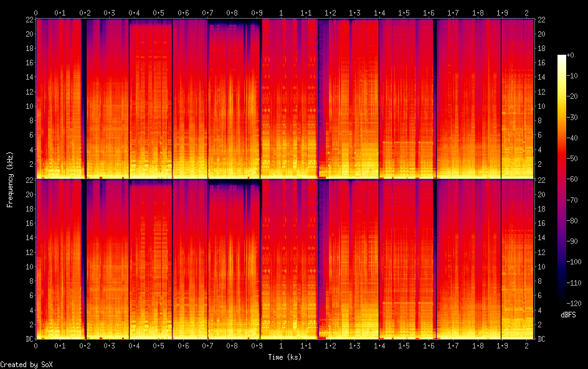Click the "-70" label on the color scale

coord(572,200)
